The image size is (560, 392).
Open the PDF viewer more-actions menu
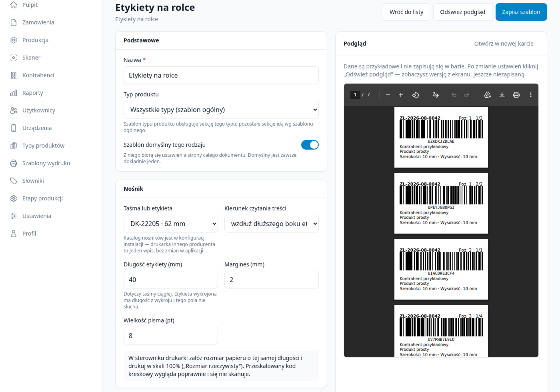[531, 95]
